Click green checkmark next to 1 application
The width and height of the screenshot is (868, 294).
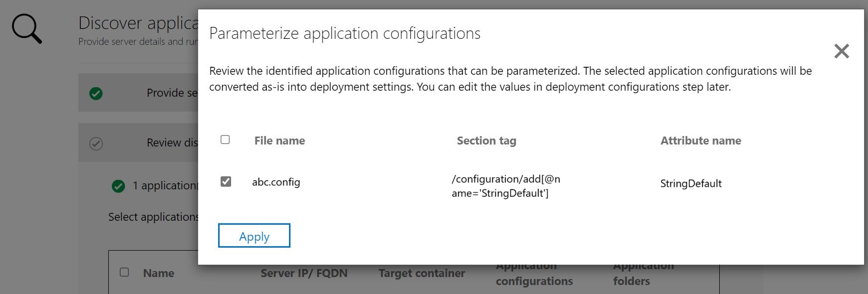tap(118, 186)
